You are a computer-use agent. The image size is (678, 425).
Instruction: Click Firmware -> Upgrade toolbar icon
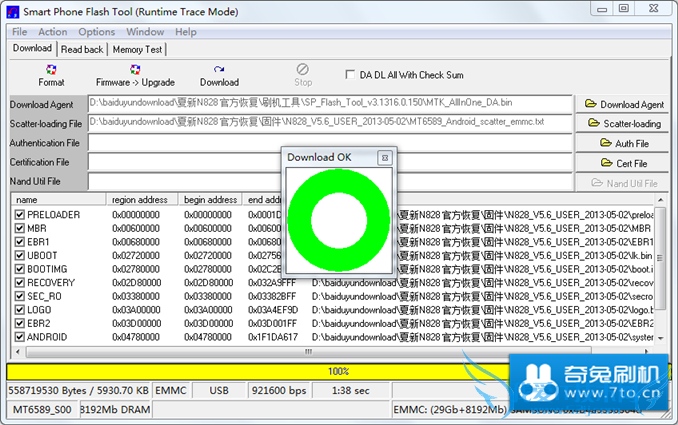click(x=136, y=75)
